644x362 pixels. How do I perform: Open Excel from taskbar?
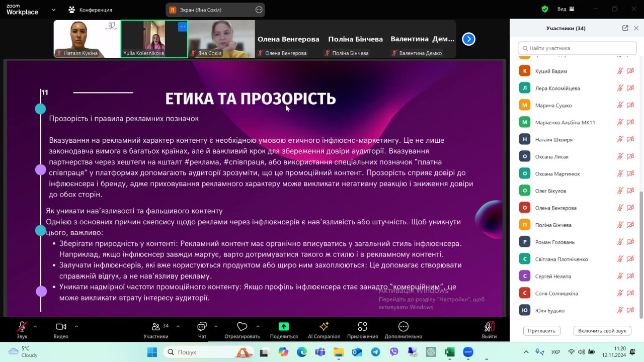(449, 352)
